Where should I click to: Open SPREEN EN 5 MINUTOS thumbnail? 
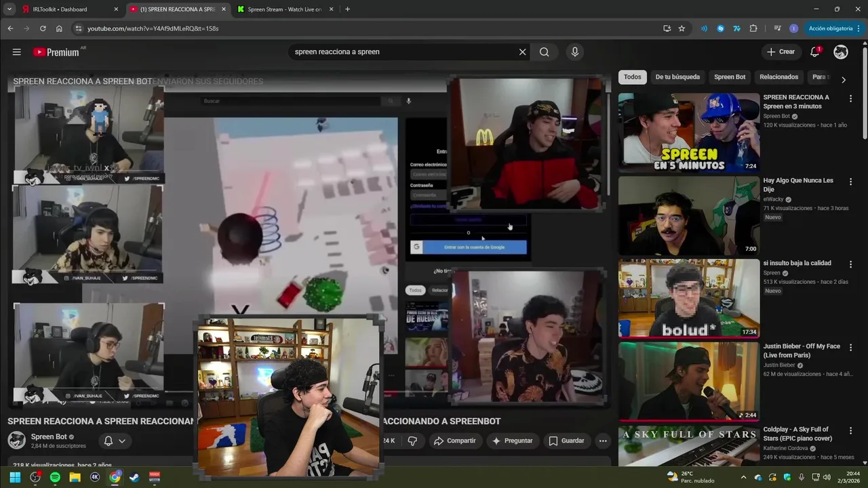[689, 132]
